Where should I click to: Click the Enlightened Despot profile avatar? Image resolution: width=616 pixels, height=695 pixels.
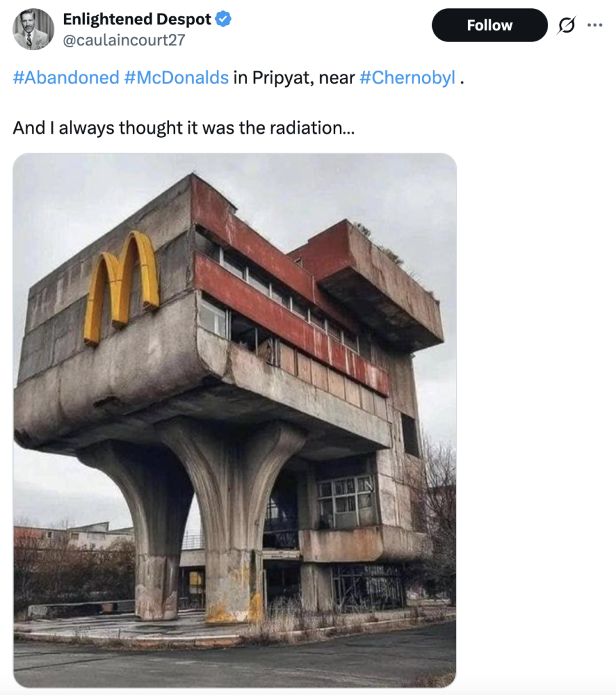click(33, 29)
